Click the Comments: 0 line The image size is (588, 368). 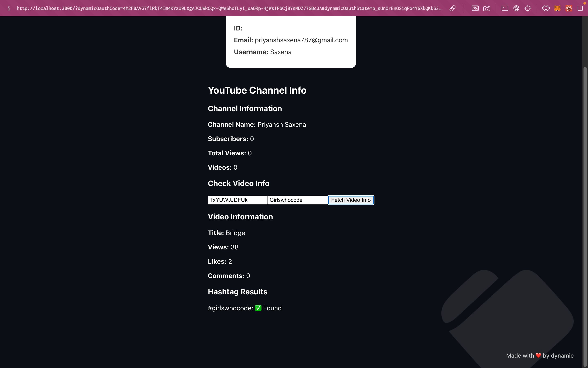point(229,276)
